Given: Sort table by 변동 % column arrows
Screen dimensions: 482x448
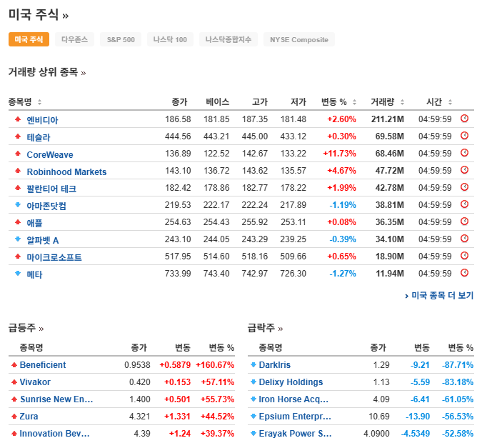Looking at the screenshot, I should tap(354, 102).
